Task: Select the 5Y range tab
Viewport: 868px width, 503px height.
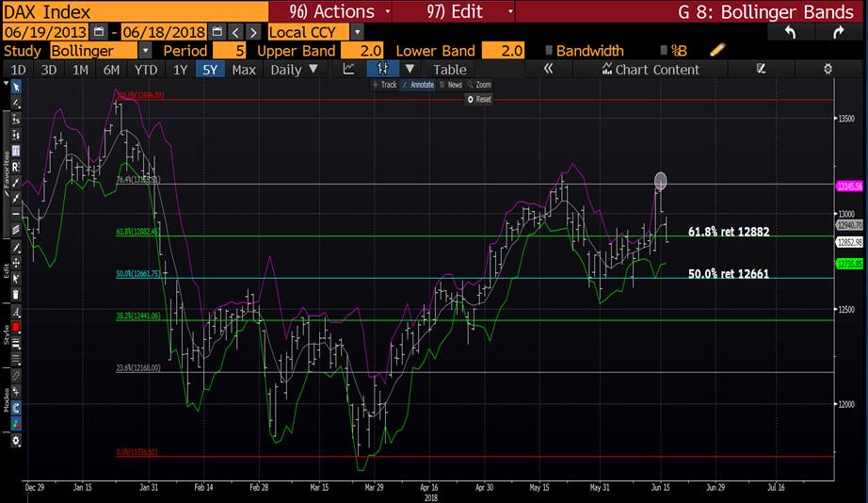Action: [210, 70]
